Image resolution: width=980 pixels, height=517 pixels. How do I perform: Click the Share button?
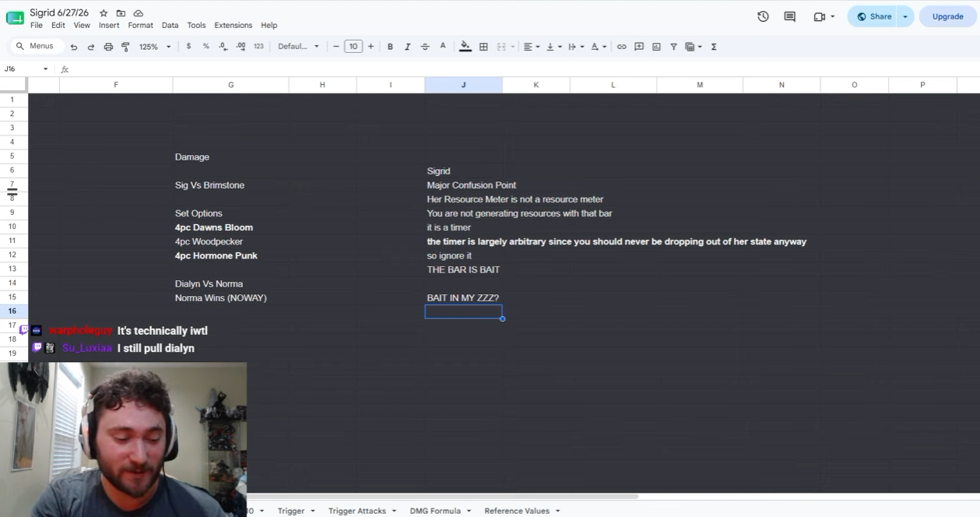[873, 16]
